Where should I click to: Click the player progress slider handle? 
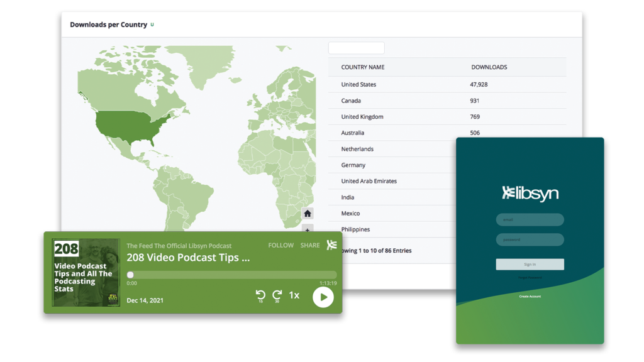point(130,275)
